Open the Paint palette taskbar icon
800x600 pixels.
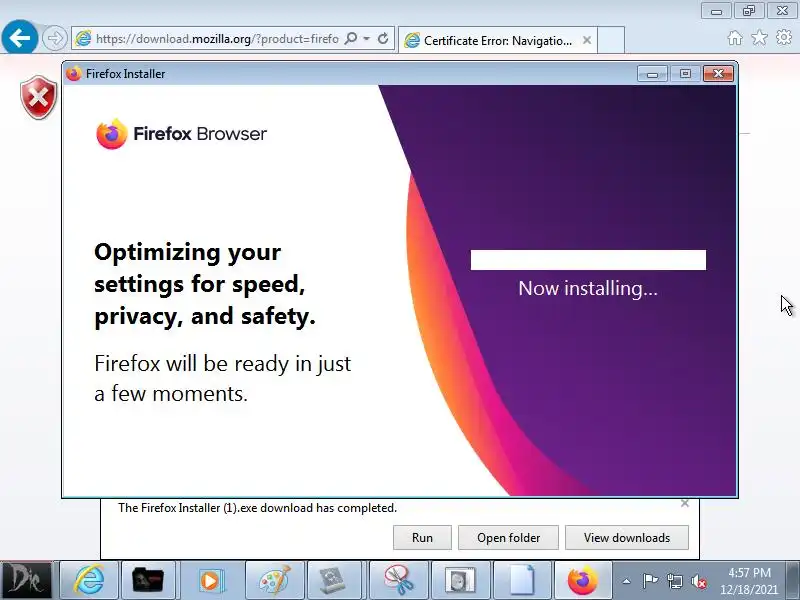(x=274, y=580)
